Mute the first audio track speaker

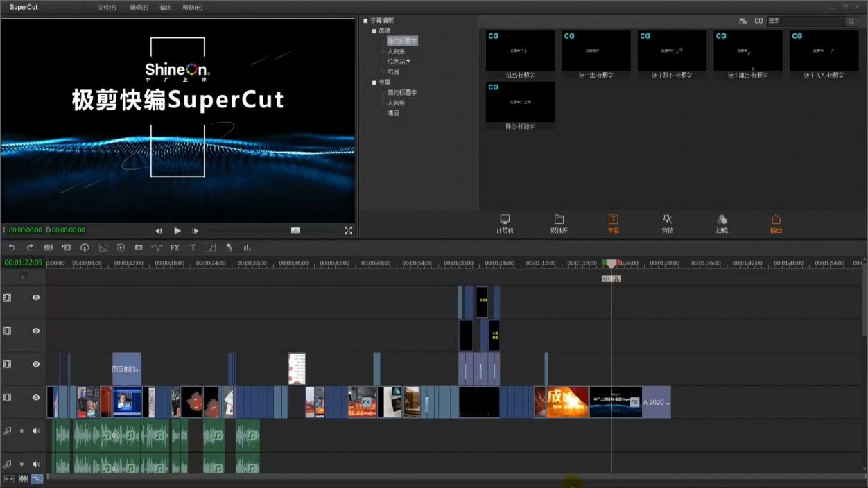[x=36, y=430]
